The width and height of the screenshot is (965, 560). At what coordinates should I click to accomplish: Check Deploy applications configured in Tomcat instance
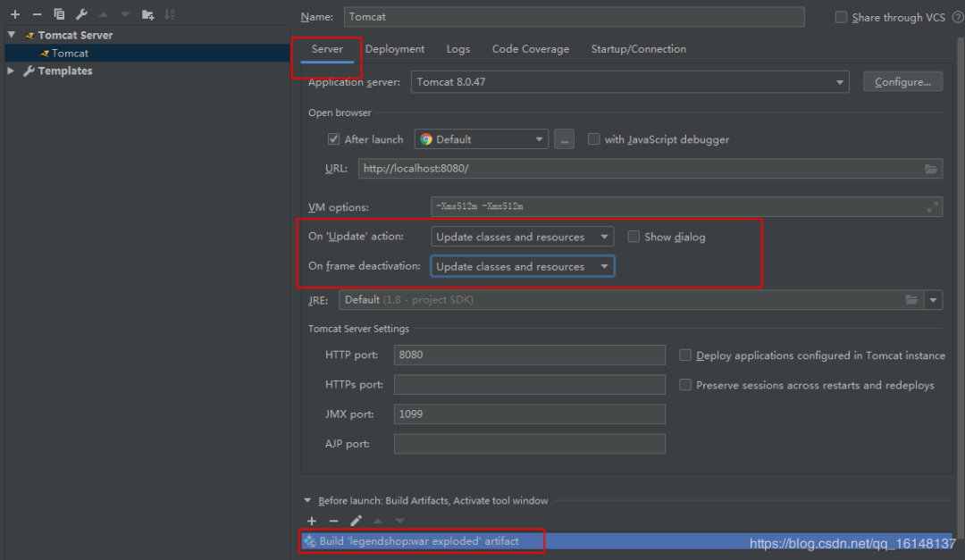coord(685,355)
